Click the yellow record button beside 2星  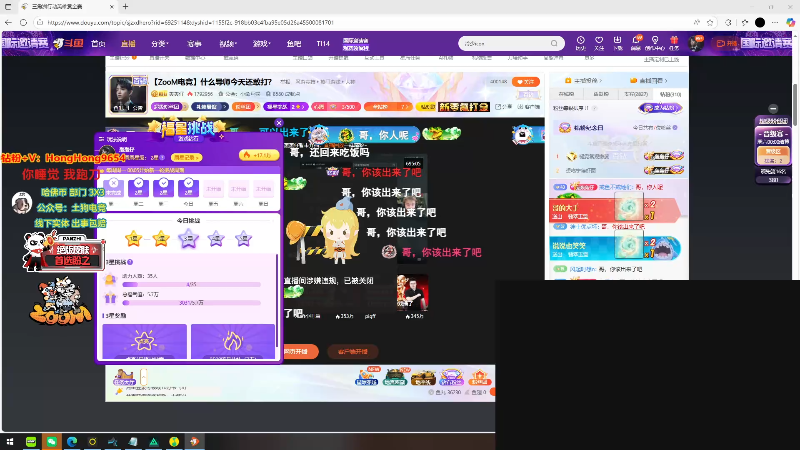(x=186, y=158)
